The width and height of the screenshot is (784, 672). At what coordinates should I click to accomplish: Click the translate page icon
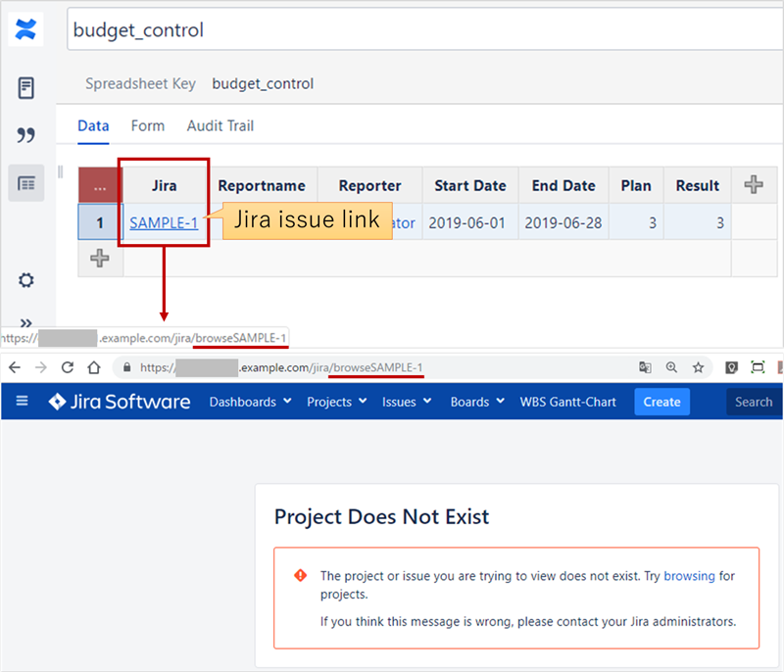pos(645,367)
